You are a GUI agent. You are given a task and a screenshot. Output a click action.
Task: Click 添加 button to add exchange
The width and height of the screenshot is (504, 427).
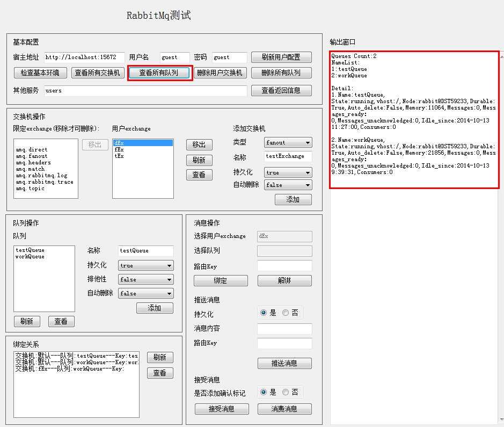pos(293,199)
